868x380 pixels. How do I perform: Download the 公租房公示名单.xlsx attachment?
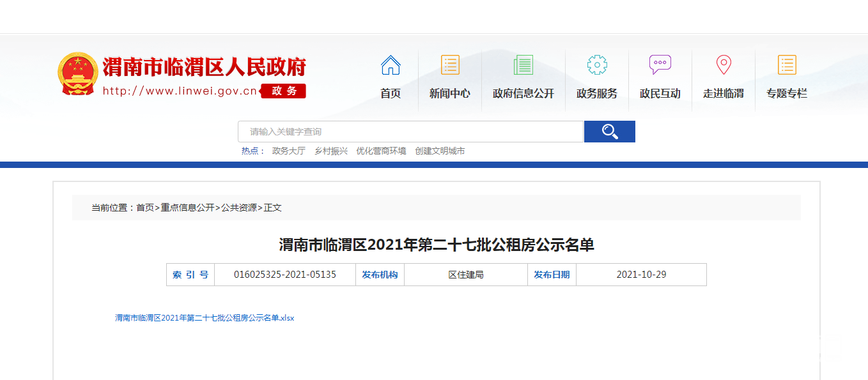[x=205, y=318]
